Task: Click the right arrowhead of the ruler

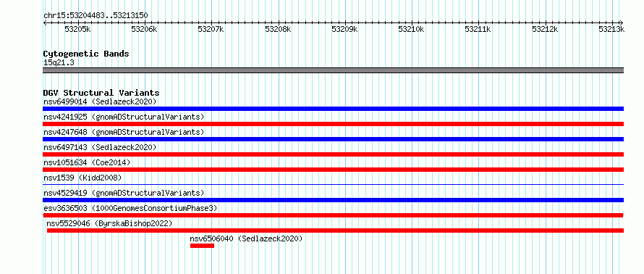Action: tap(622, 22)
